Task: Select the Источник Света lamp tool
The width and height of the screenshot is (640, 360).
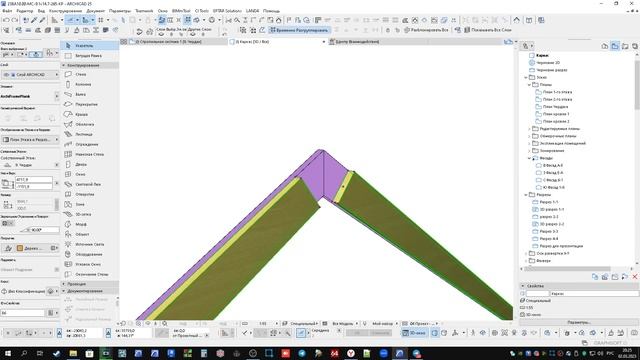Action: (90, 244)
